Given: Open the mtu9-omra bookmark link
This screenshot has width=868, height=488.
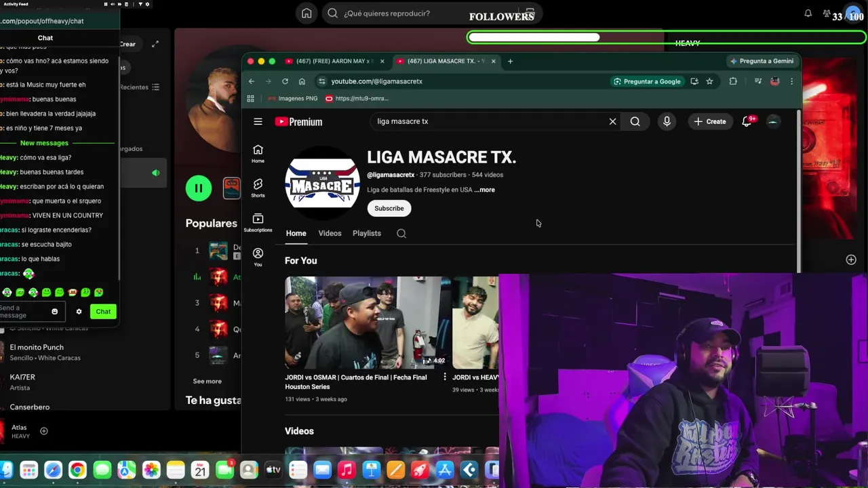Looking at the screenshot, I should 357,98.
